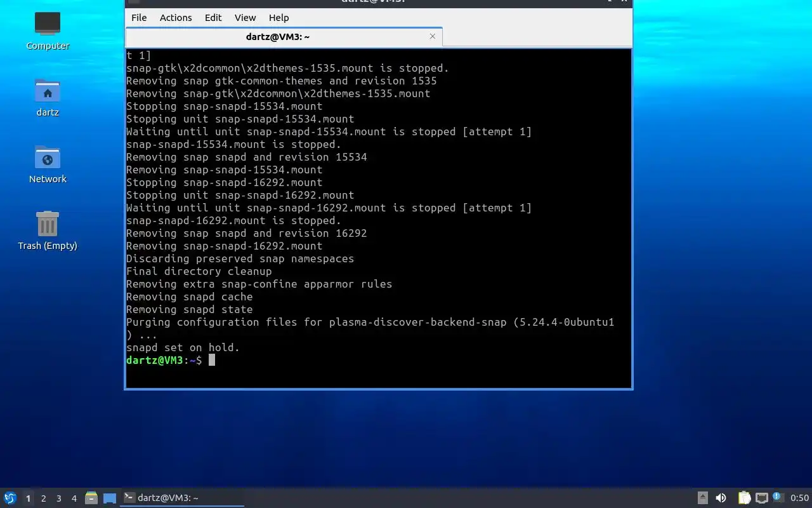Open the update notifier tray icon

[778, 497]
